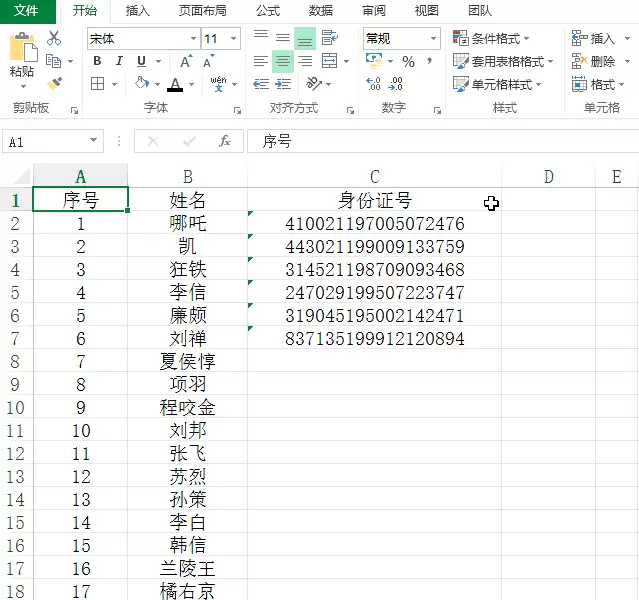Open 套用表格格式 menu
639x600 pixels.
(503, 62)
